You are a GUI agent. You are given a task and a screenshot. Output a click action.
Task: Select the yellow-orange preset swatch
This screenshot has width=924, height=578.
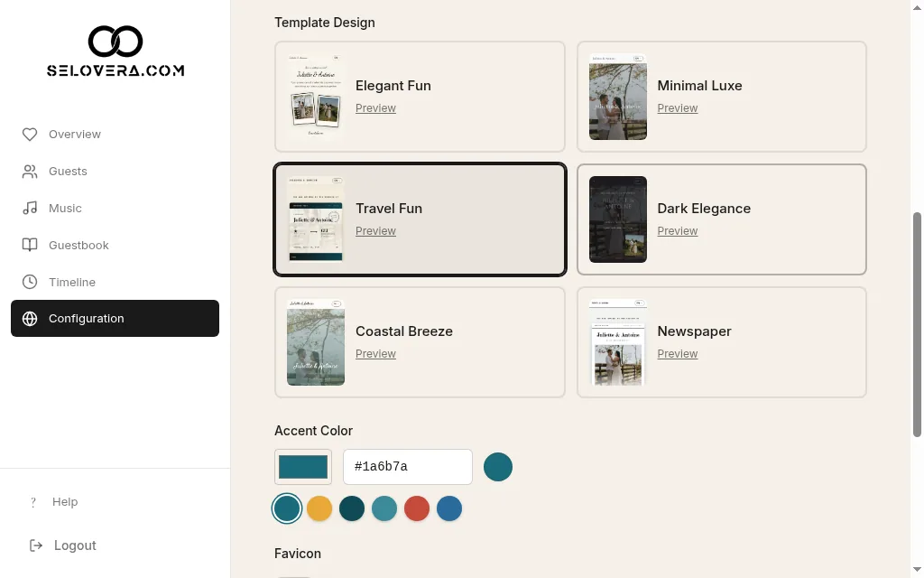coord(319,508)
